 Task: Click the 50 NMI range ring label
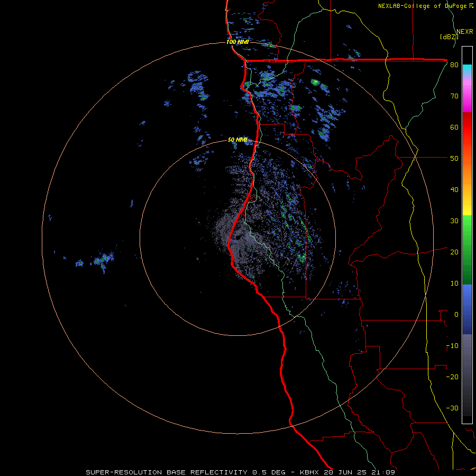pos(237,140)
